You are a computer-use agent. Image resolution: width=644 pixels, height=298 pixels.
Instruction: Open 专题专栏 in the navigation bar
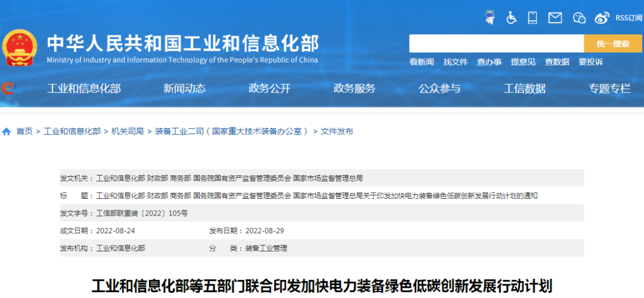(x=609, y=88)
